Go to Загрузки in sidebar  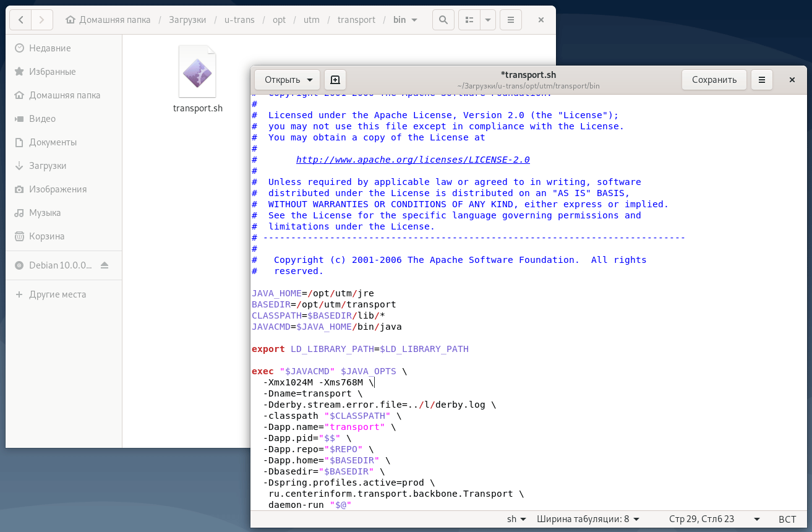pyautogui.click(x=48, y=166)
